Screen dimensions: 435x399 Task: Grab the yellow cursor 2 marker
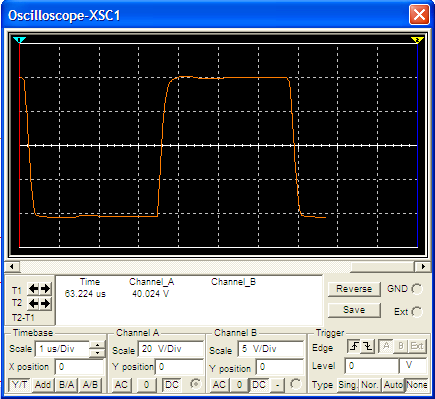417,40
